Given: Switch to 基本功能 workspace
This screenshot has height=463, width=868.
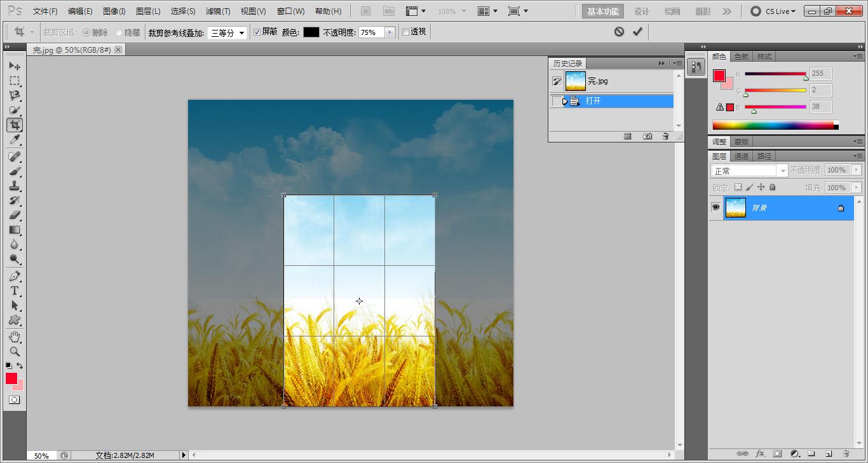Looking at the screenshot, I should tap(603, 11).
